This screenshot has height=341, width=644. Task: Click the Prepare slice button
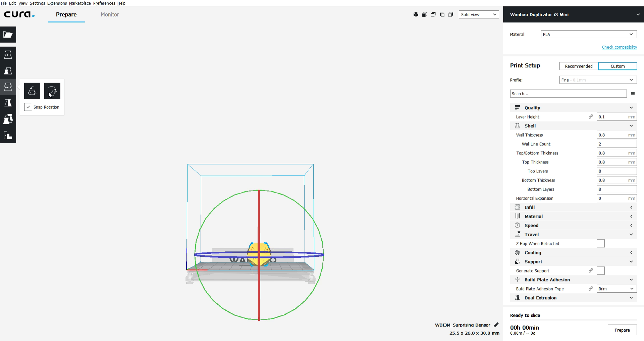[x=622, y=330]
